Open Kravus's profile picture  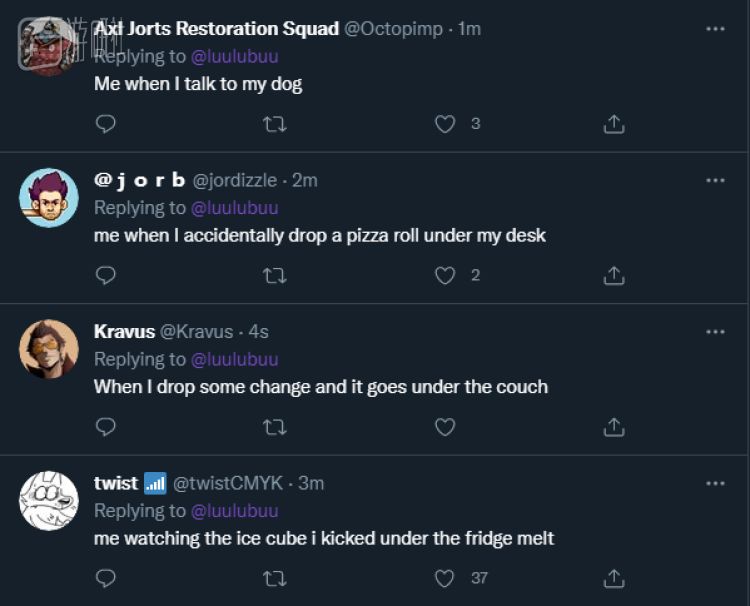[x=49, y=349]
